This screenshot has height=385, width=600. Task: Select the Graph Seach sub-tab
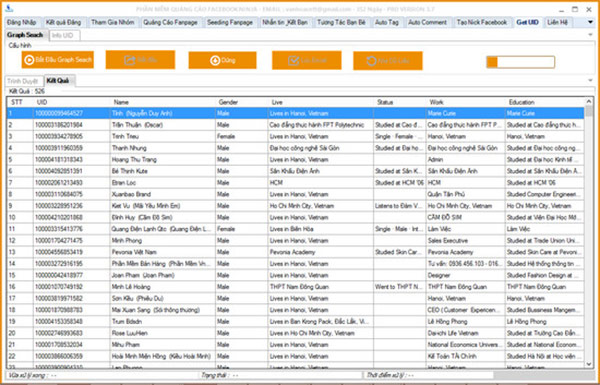click(25, 35)
